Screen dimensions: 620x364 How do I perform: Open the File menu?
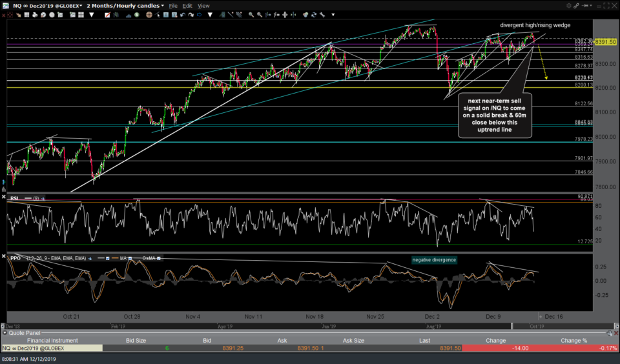click(x=173, y=6)
